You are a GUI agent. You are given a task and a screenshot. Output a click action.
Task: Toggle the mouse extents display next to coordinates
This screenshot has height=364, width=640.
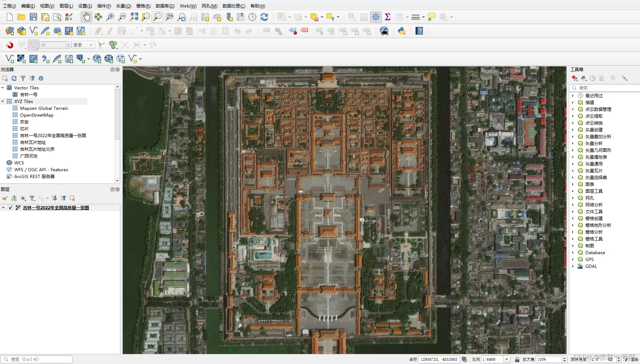point(464,359)
